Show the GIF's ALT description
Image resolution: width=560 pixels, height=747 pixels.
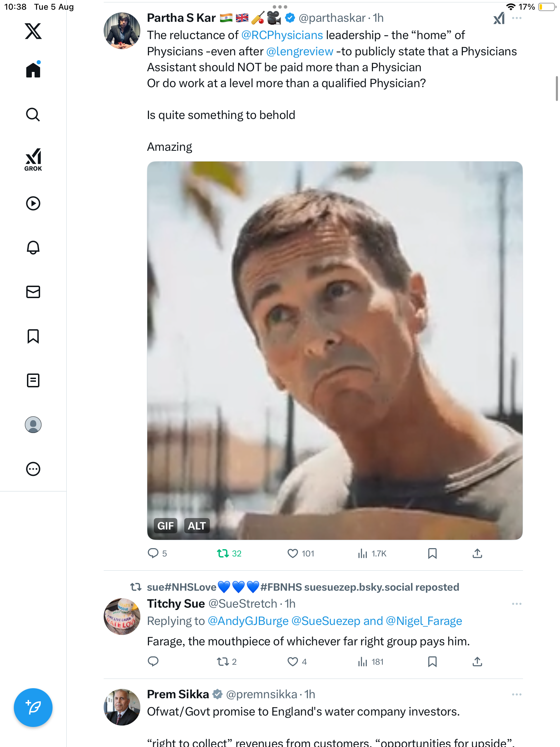(x=197, y=526)
